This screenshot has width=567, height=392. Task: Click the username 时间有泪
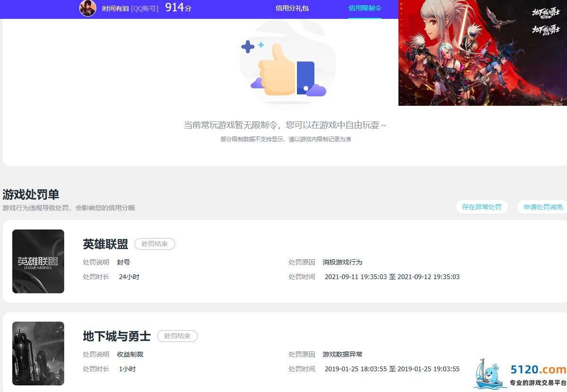click(115, 9)
